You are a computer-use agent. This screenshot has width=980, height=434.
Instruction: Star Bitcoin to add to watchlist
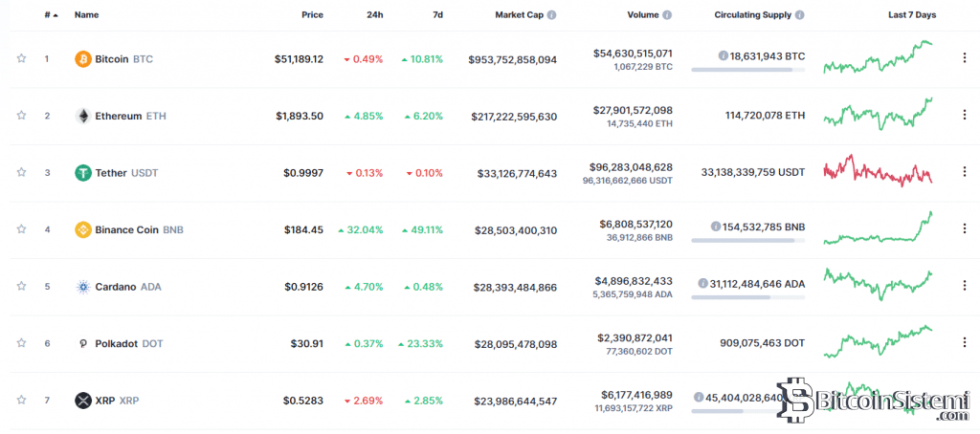(21, 59)
